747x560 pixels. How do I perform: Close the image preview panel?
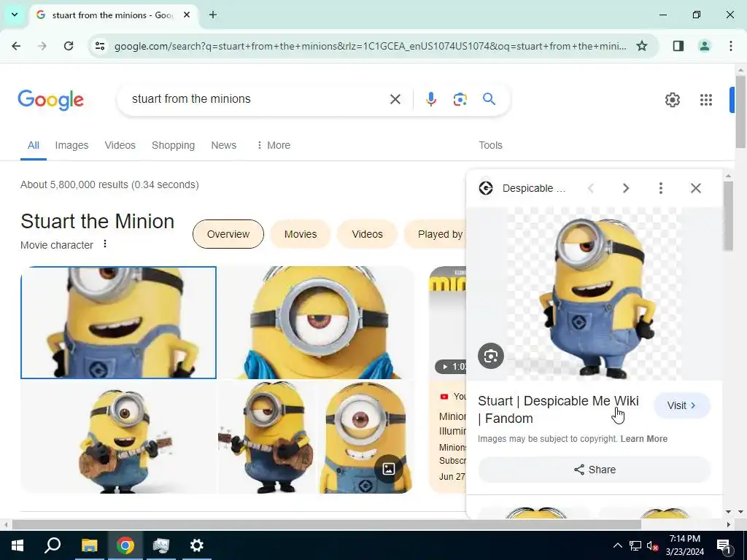click(695, 188)
